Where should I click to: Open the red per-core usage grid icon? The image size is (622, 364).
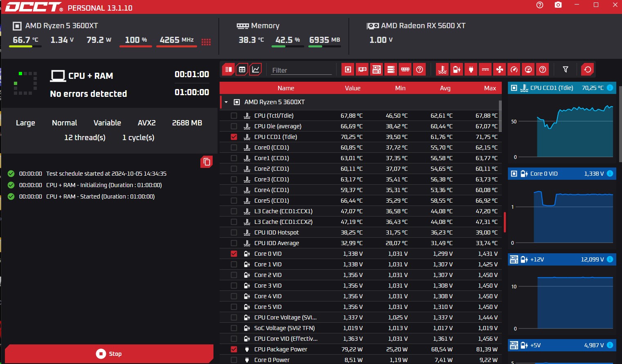(206, 42)
